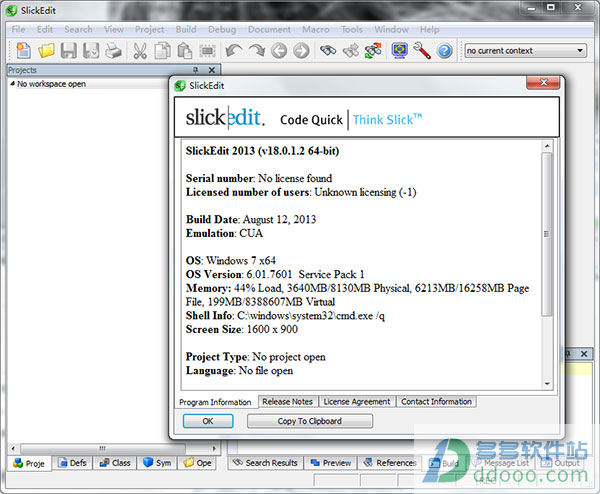Screen dimensions: 600x494
Task: Switch to the Contact Information tab
Action: (436, 401)
